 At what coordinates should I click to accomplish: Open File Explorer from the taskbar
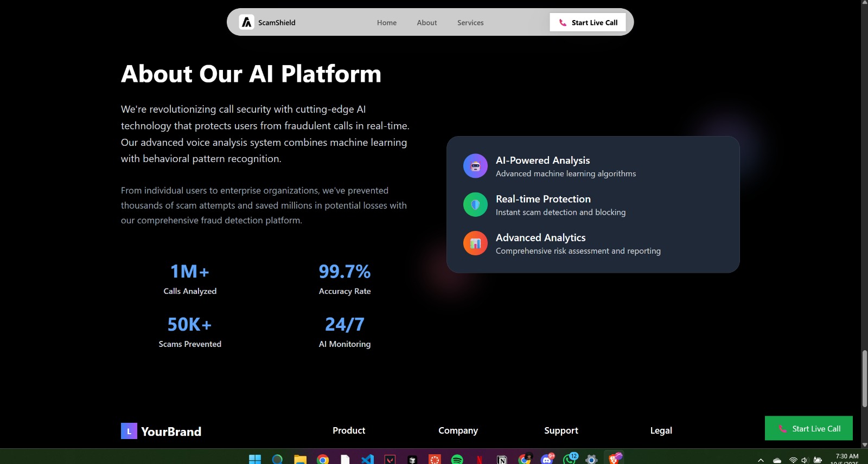pos(300,460)
